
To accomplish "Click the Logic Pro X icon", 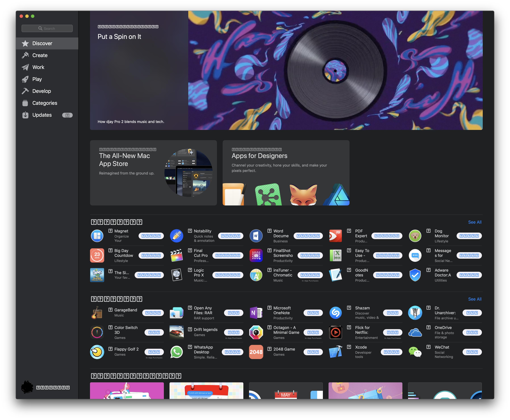I will (x=177, y=275).
